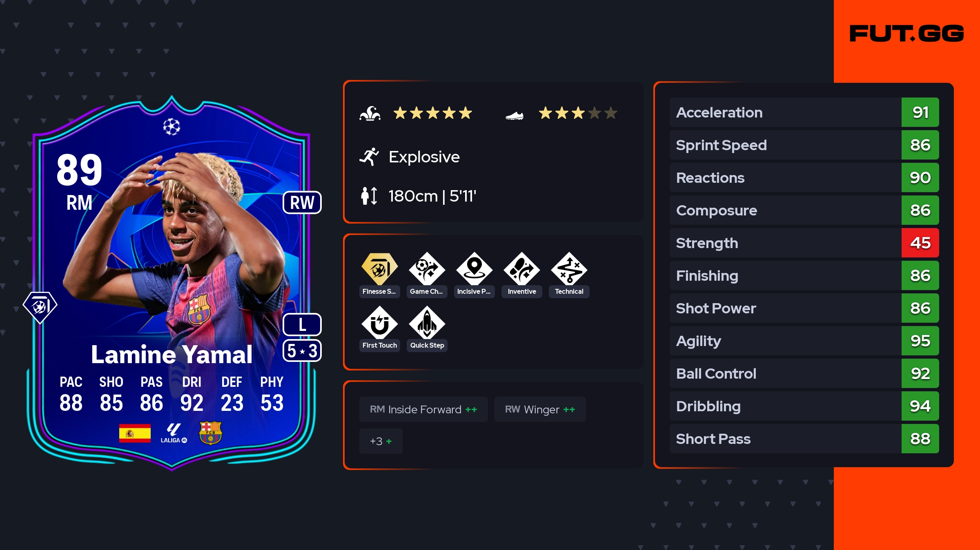Select the First Touch playstyle icon
This screenshot has height=550, width=980.
[x=380, y=323]
